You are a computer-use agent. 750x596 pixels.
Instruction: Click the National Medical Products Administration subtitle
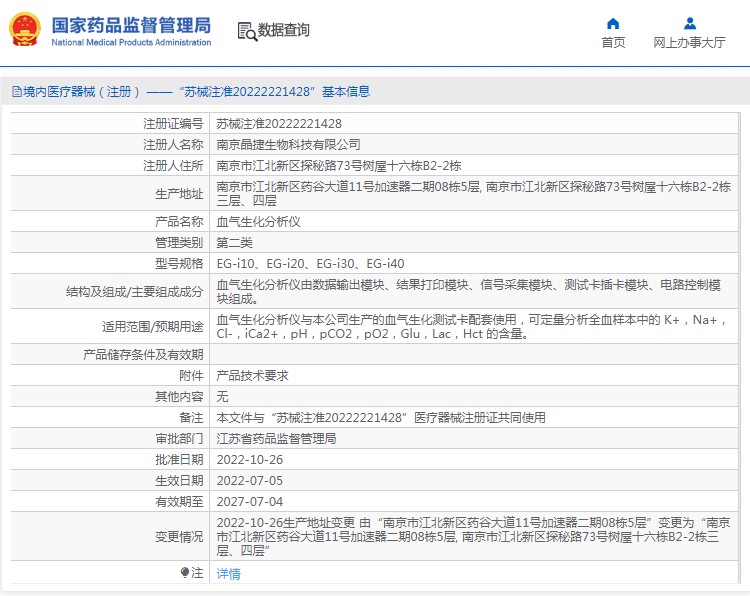tap(130, 43)
